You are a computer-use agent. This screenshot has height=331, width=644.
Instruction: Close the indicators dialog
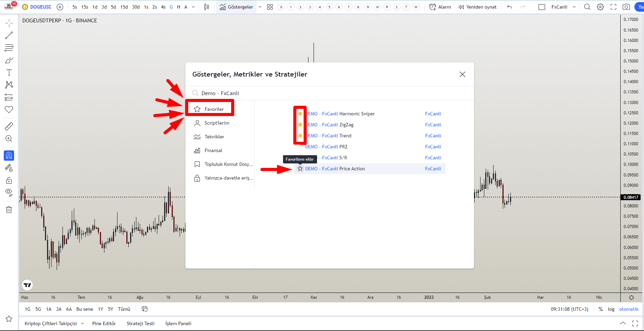click(x=462, y=74)
